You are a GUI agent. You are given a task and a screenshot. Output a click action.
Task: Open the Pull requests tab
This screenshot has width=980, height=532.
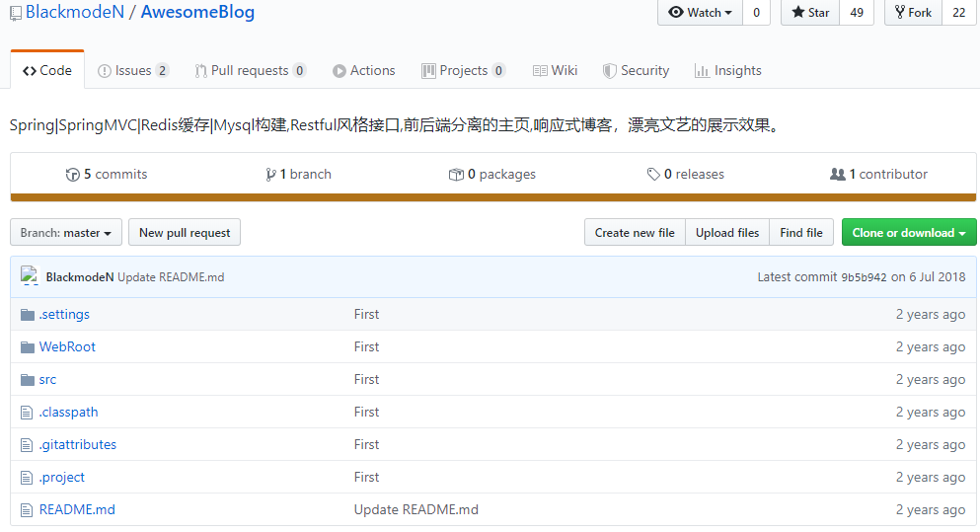250,71
